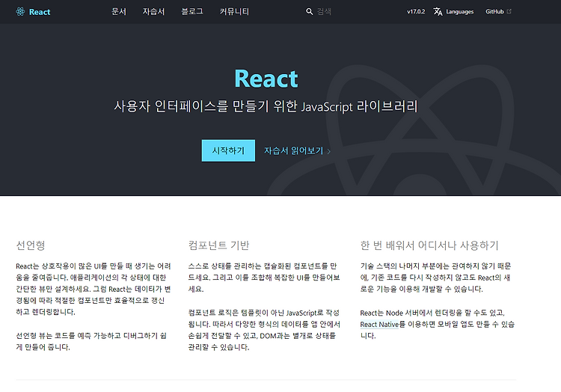Click the 선언형 heading
Screen dimensions: 561x392
tap(31, 245)
